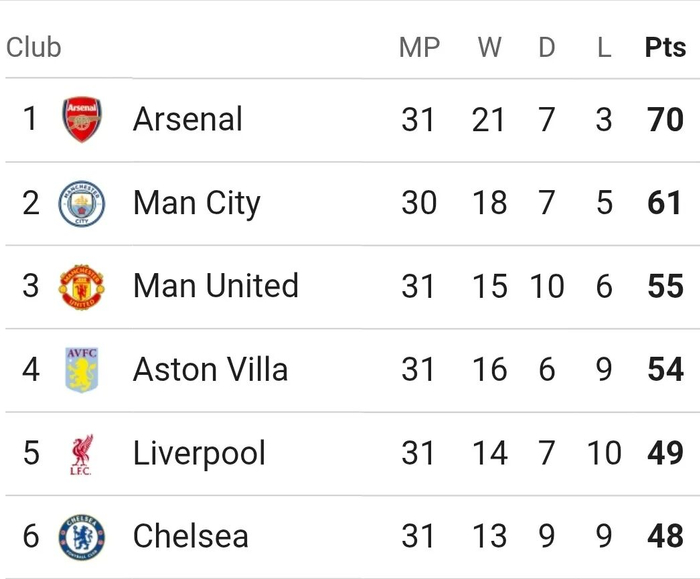Open the Arsenal team name link

point(188,119)
